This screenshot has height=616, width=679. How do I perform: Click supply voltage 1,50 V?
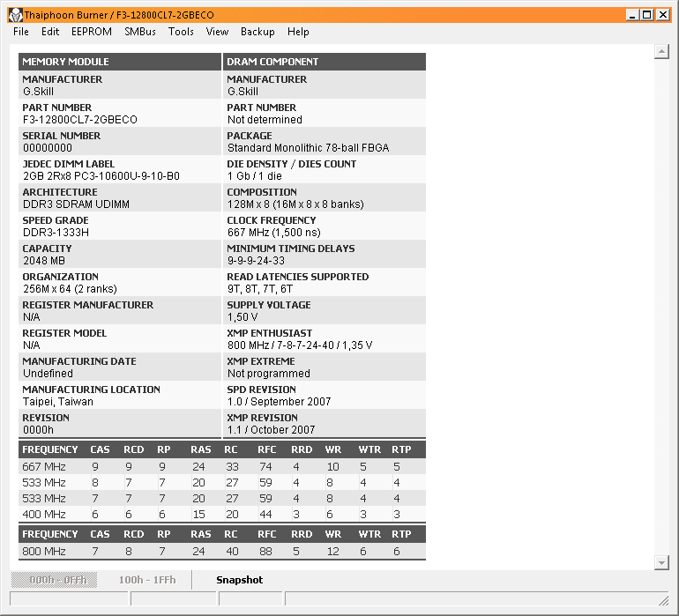[x=242, y=317]
